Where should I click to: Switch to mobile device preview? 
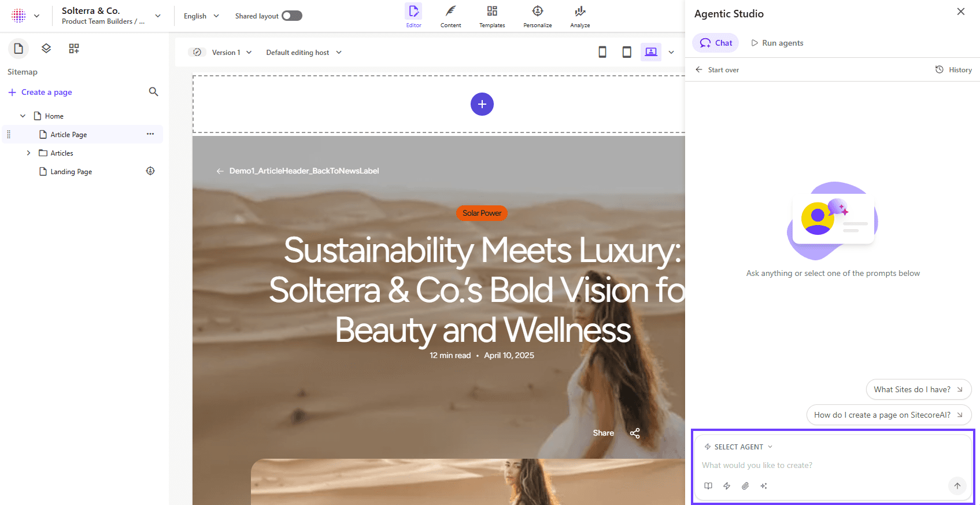pos(602,52)
